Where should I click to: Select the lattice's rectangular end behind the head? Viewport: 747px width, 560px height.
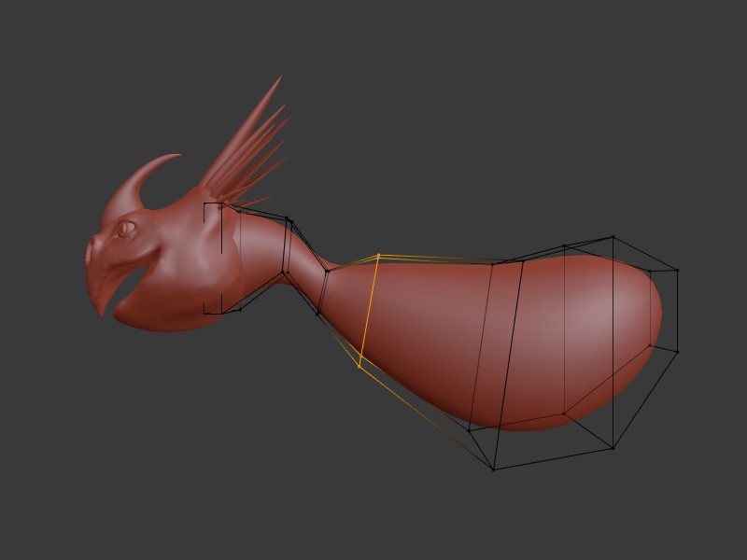point(213,259)
